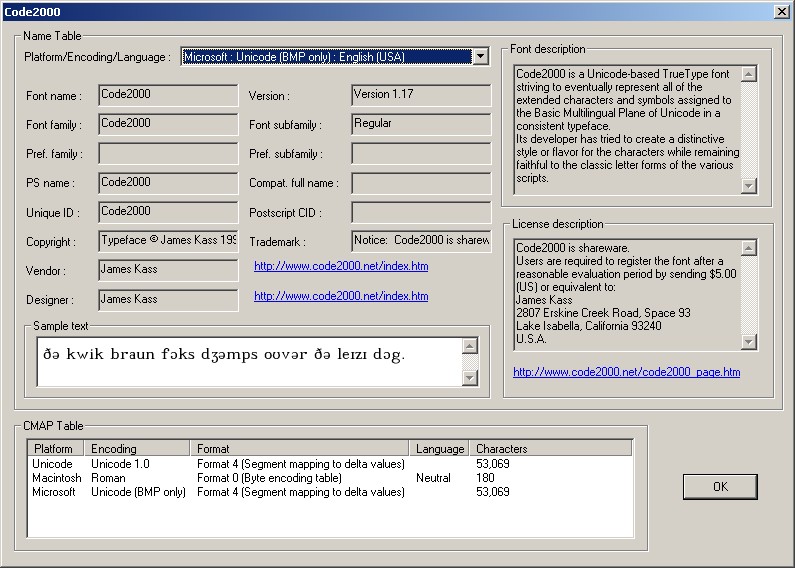
Task: Click the OK button
Action: [x=720, y=487]
